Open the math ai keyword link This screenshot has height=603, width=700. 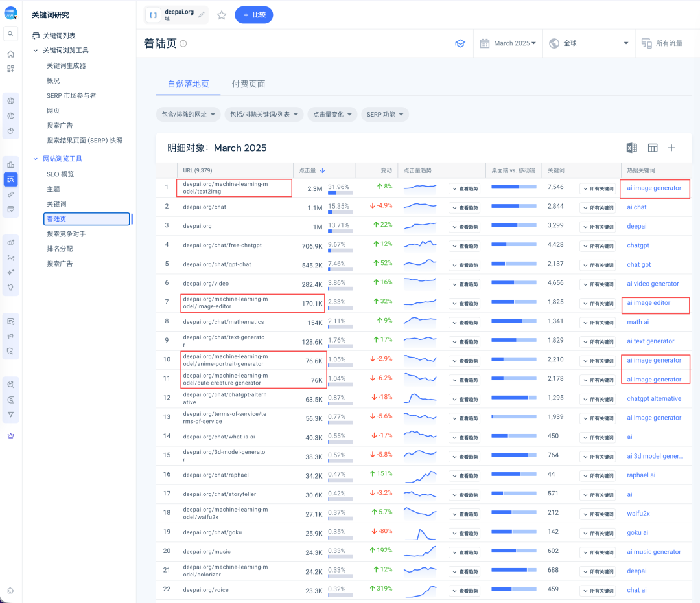pos(638,322)
